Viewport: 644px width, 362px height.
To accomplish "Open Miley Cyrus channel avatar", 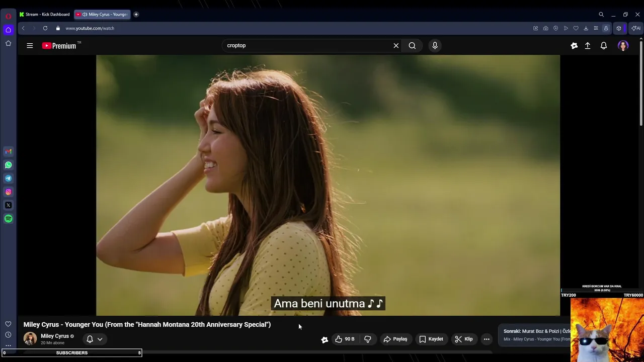I will coord(30,339).
